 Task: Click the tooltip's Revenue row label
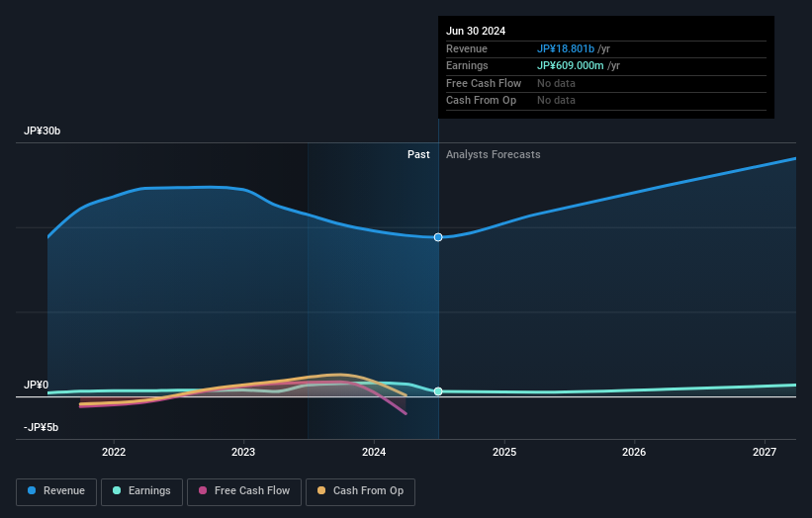pos(467,48)
